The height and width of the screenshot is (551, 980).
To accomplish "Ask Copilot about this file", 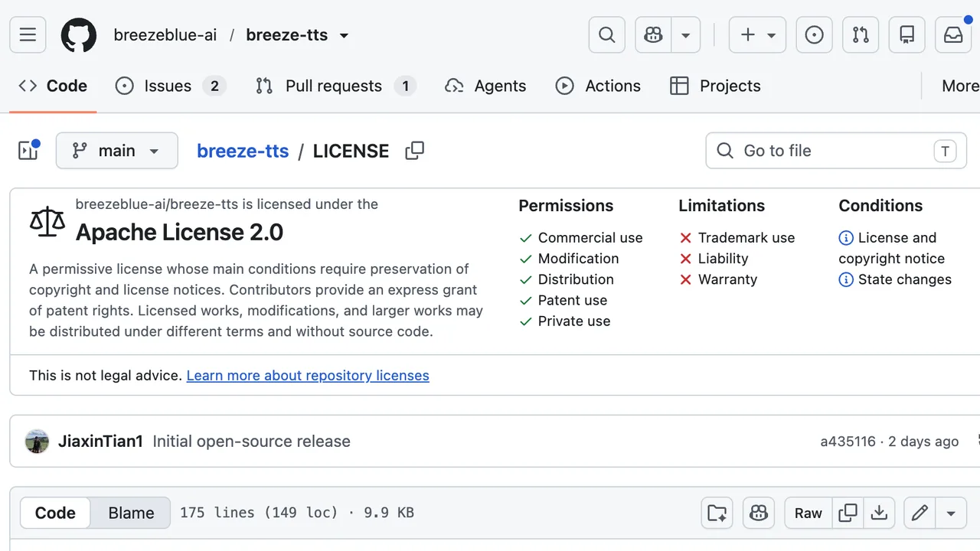I will click(x=759, y=513).
